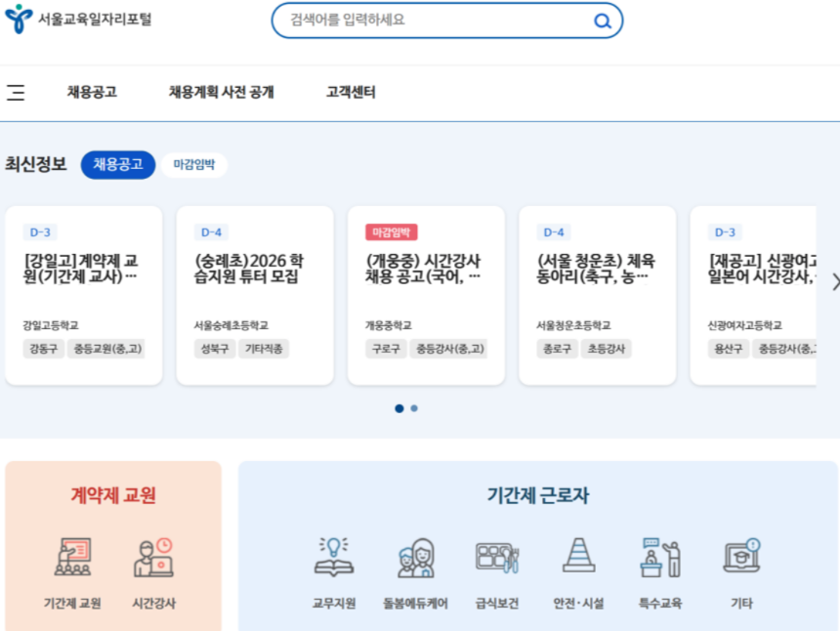Open the 고객센터 menu item
This screenshot has height=631, width=840.
point(351,92)
